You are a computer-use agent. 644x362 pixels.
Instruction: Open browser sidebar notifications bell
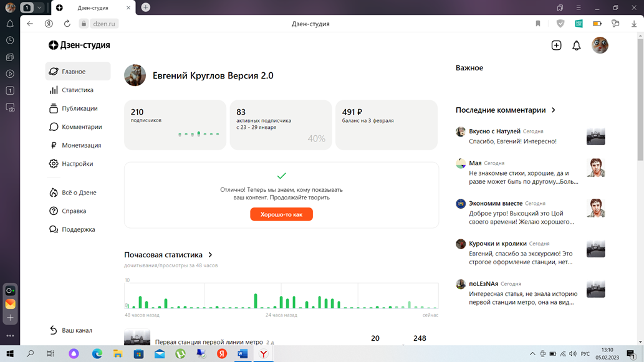10,24
